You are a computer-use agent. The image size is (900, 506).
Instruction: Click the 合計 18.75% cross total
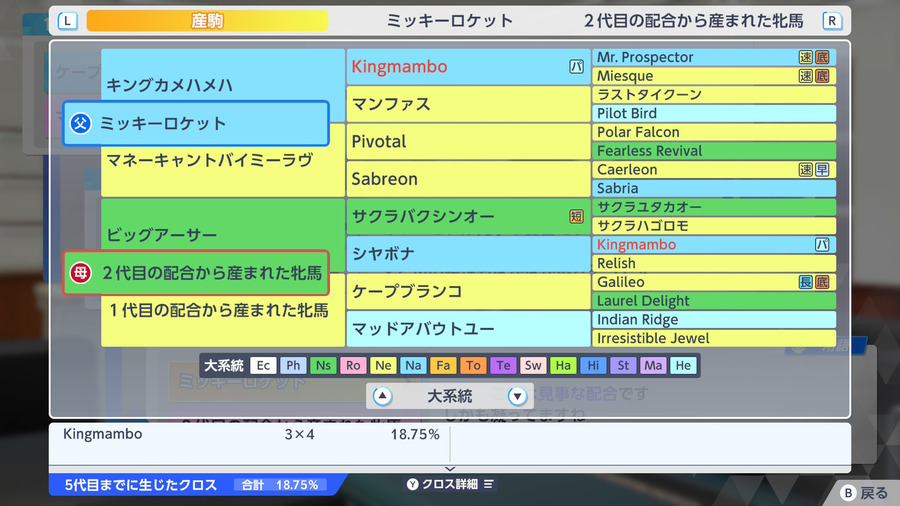pos(280,485)
